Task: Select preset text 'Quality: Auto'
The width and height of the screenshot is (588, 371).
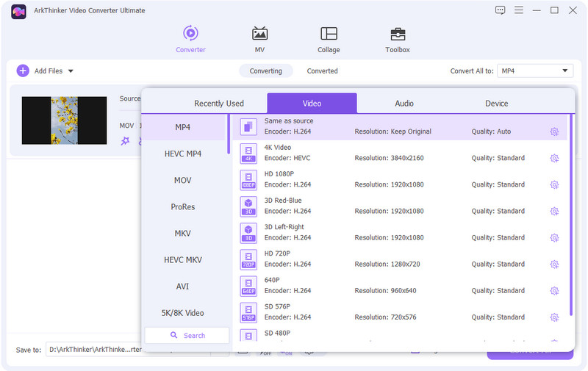Action: coord(491,132)
